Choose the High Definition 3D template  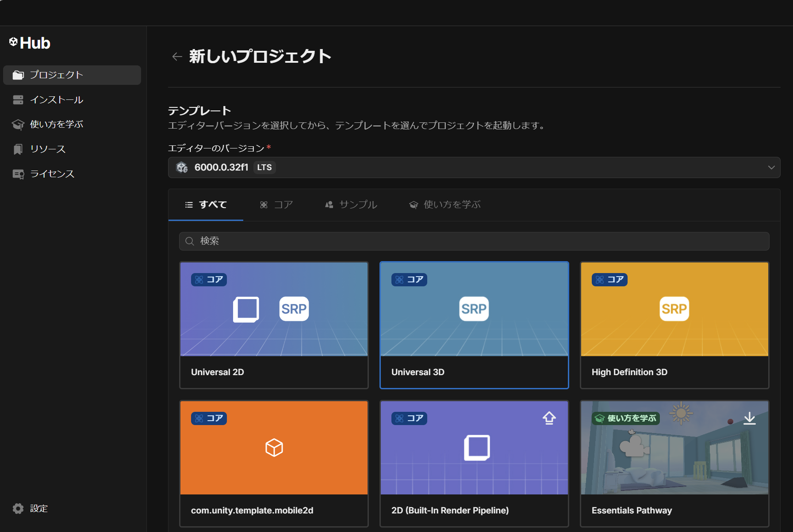(x=674, y=325)
